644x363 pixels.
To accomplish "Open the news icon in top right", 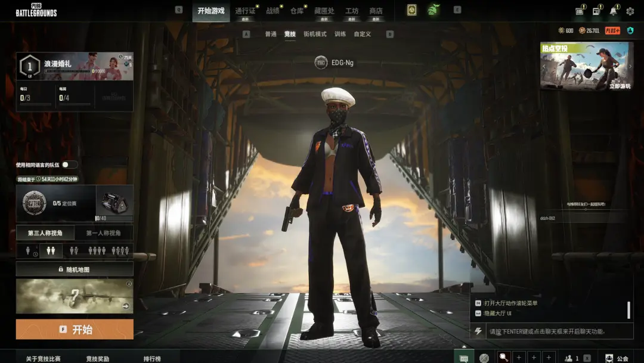I will (x=596, y=11).
